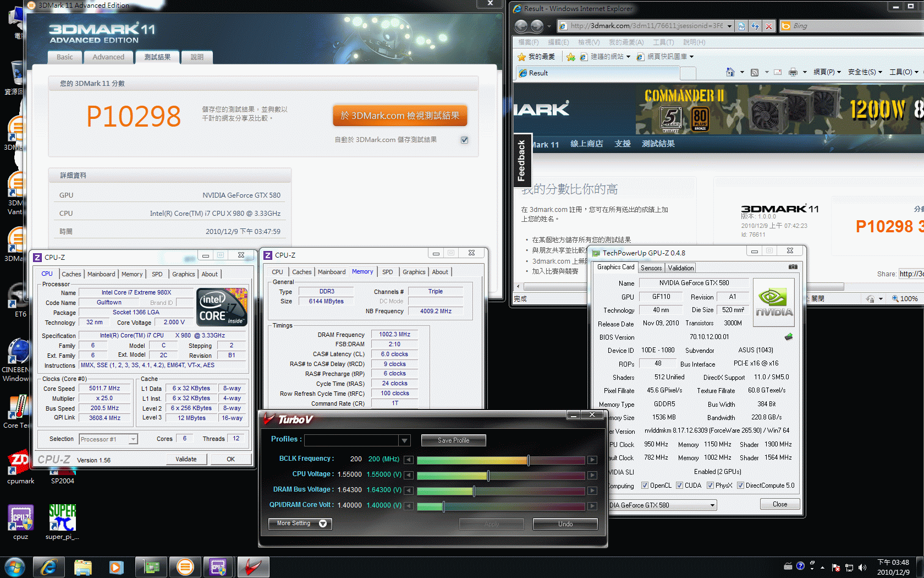This screenshot has height=578, width=924.
Task: Adjust the DRAM Bus Voltage slider handle
Action: pyautogui.click(x=474, y=490)
